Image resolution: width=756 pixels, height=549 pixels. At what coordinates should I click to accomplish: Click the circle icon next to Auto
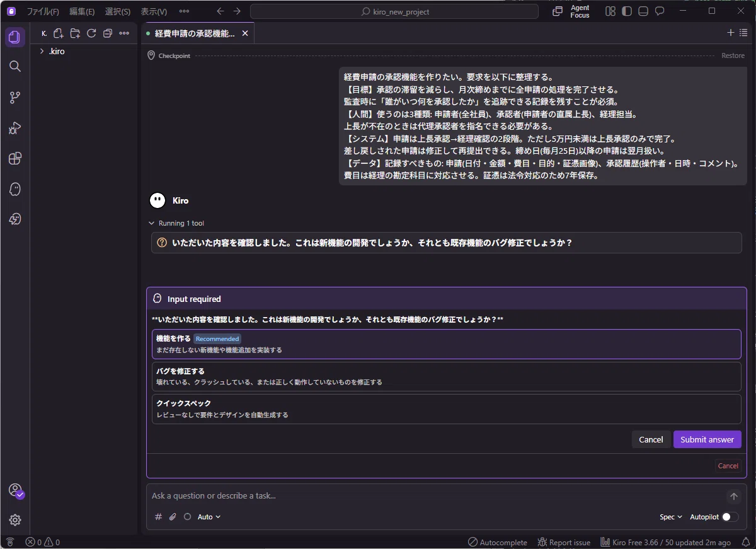pos(187,517)
